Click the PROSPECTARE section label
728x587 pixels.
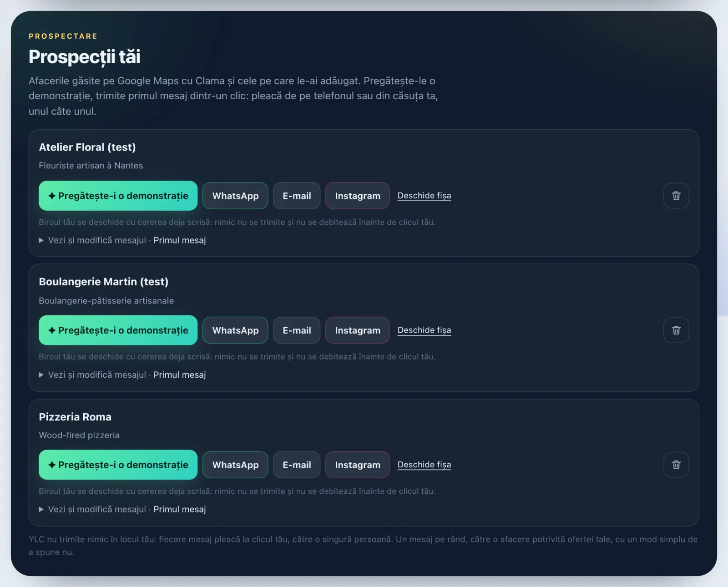63,36
